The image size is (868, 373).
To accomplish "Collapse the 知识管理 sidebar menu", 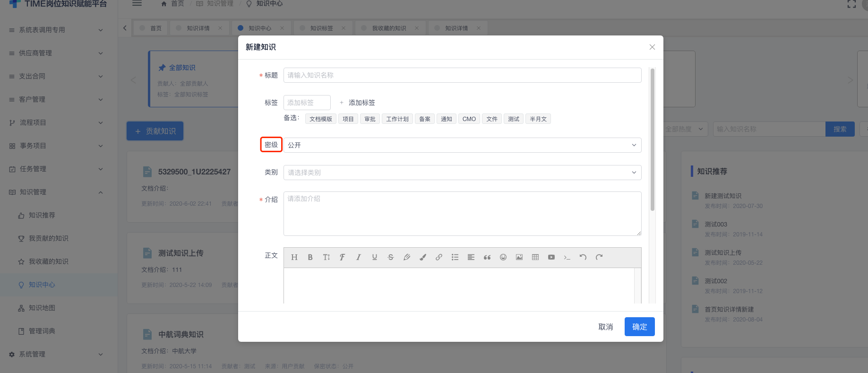I will pos(59,192).
